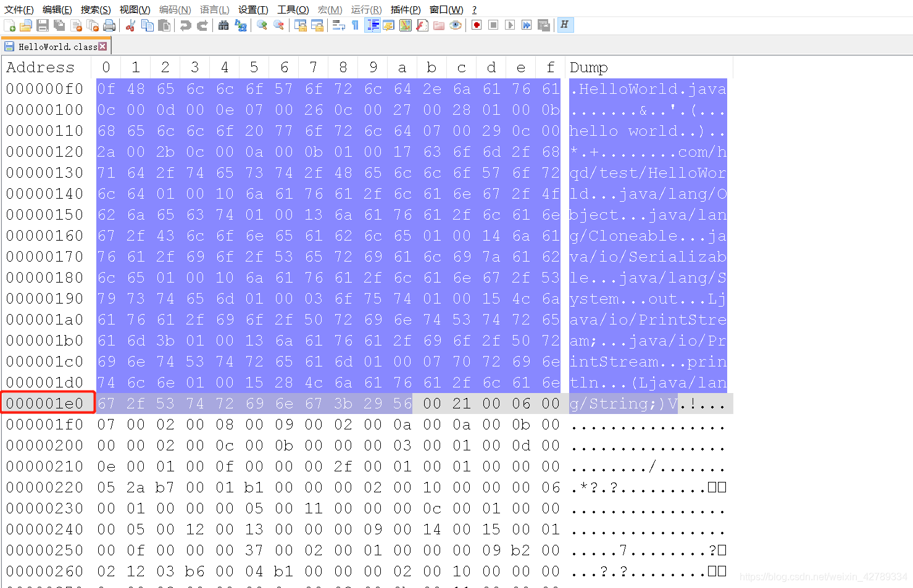The height and width of the screenshot is (588, 913).
Task: Click dump text 'ava/io/PrintStre'
Action: tap(648, 320)
